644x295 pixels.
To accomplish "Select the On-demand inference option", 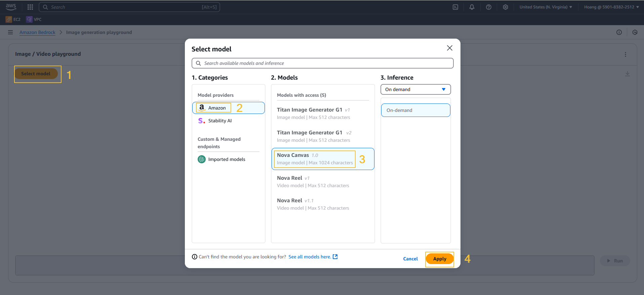I will (x=416, y=110).
